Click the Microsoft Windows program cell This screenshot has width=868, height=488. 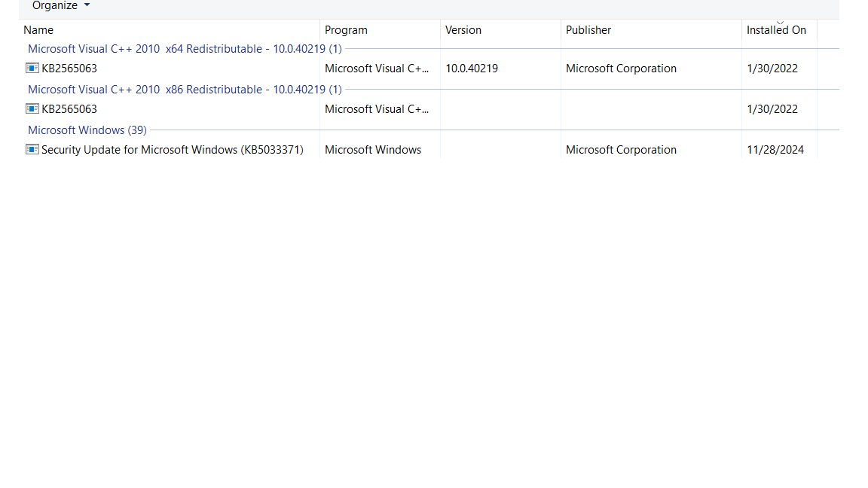[372, 150]
